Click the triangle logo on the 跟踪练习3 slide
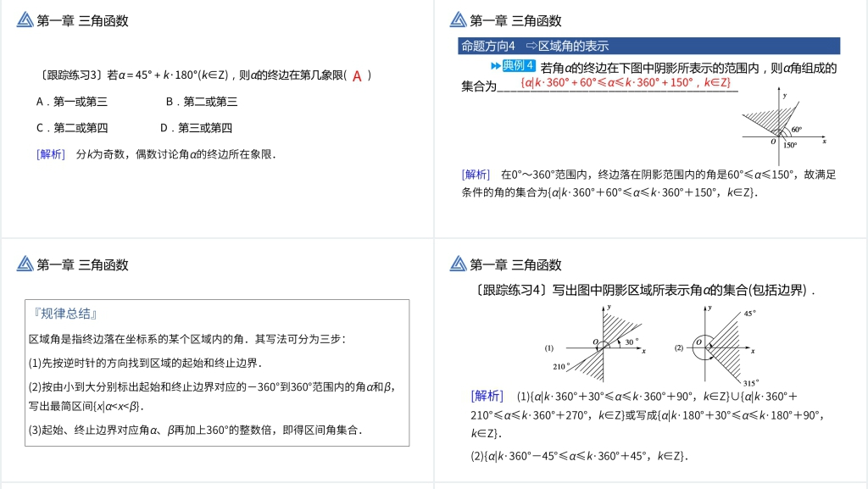Image resolution: width=868 pixels, height=489 pixels. [25, 19]
